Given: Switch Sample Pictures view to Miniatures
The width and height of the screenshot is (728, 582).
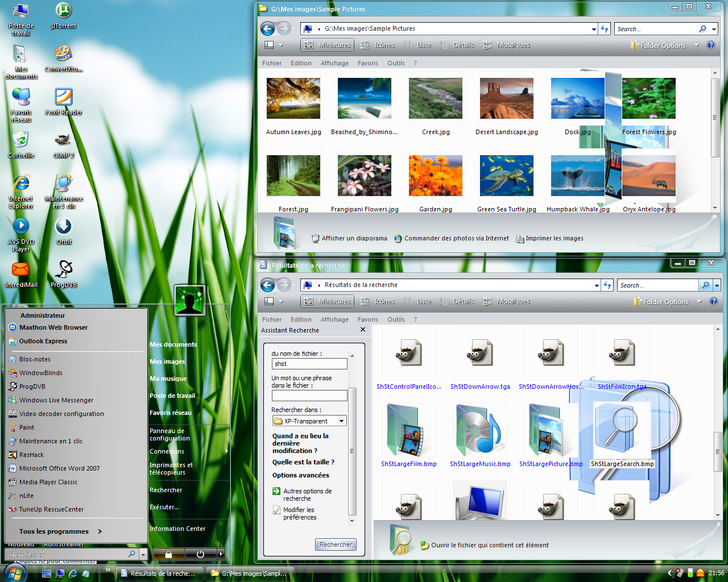Looking at the screenshot, I should coord(328,45).
